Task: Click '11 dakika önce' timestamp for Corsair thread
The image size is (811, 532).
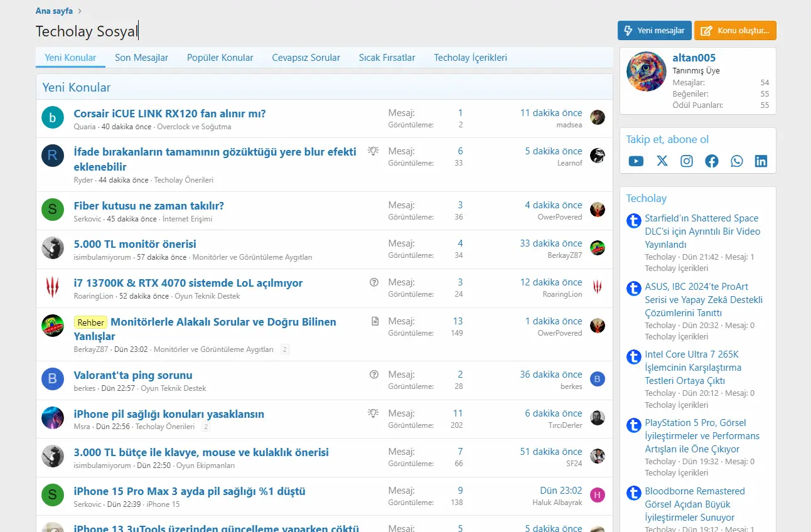Action: (x=551, y=113)
